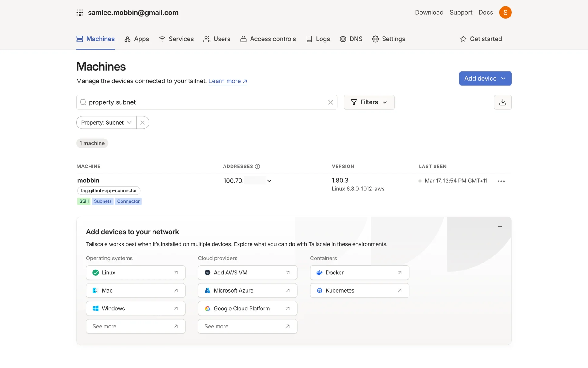Open the Learn more link
Image resolution: width=588 pixels, height=368 pixels.
(x=228, y=81)
